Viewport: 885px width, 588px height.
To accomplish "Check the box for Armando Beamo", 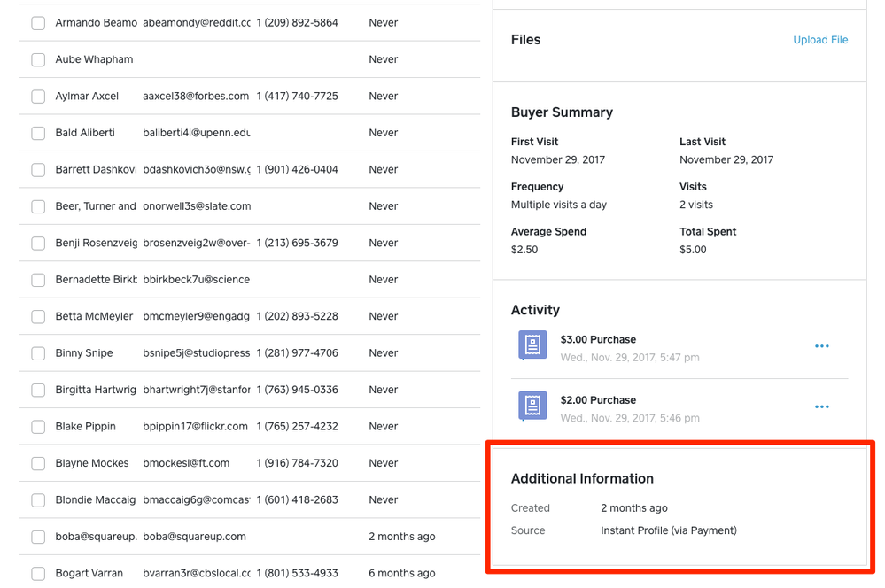I will coord(38,23).
